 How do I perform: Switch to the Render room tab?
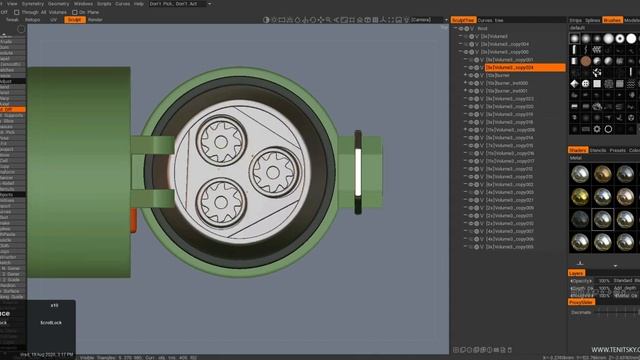tap(95, 20)
